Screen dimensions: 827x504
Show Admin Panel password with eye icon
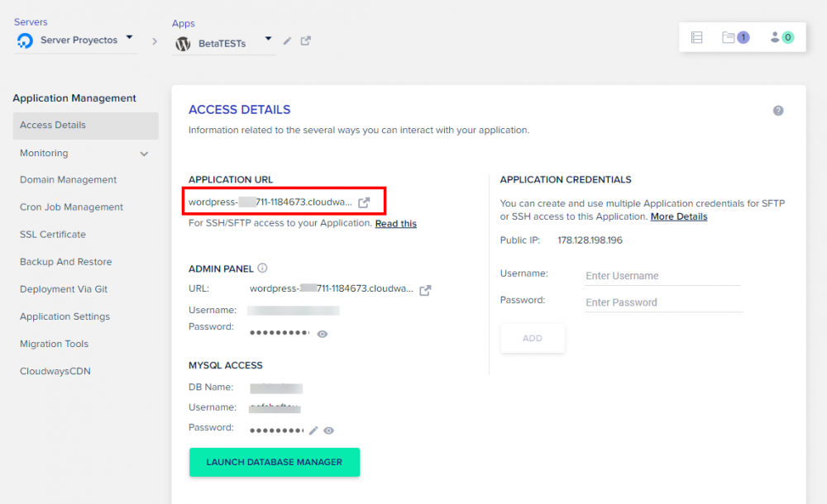click(323, 334)
